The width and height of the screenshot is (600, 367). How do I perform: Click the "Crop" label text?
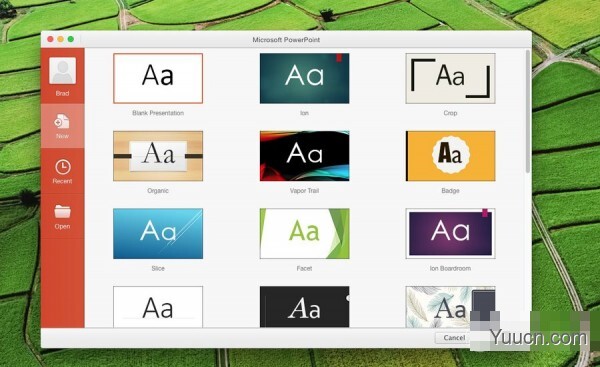click(450, 113)
